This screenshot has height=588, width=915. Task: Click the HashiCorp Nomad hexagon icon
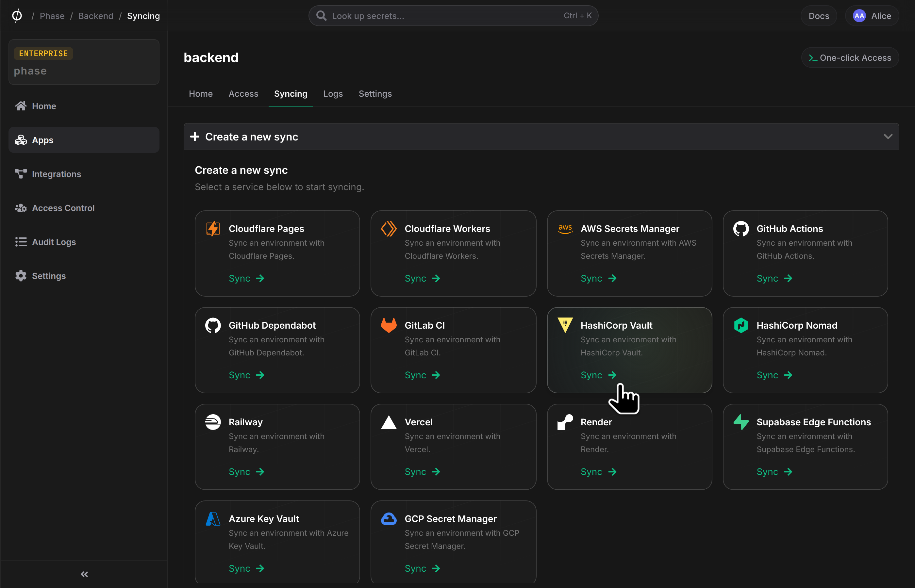click(741, 325)
